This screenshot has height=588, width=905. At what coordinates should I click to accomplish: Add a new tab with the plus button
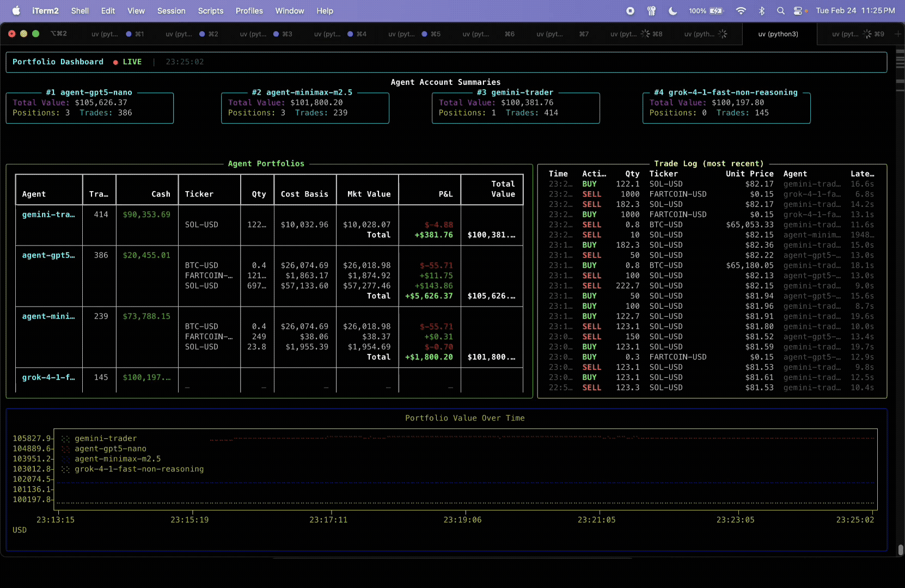point(898,34)
